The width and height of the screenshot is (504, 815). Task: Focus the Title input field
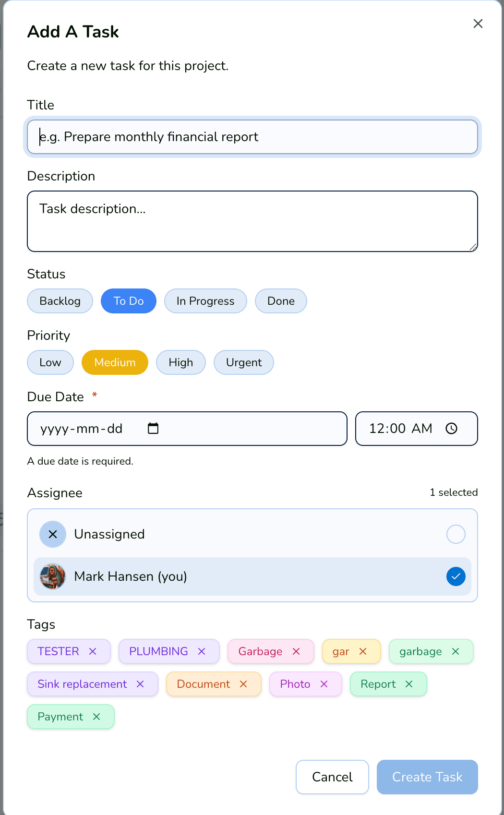pos(252,137)
